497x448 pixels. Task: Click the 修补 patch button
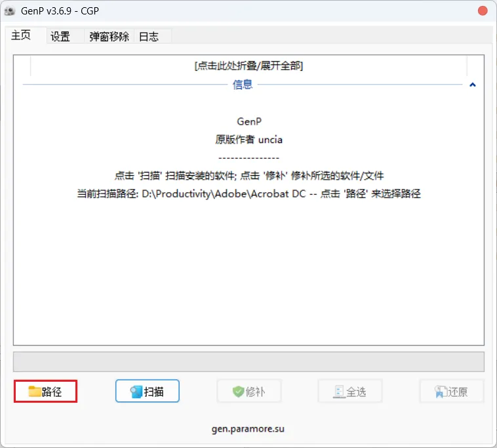point(248,391)
